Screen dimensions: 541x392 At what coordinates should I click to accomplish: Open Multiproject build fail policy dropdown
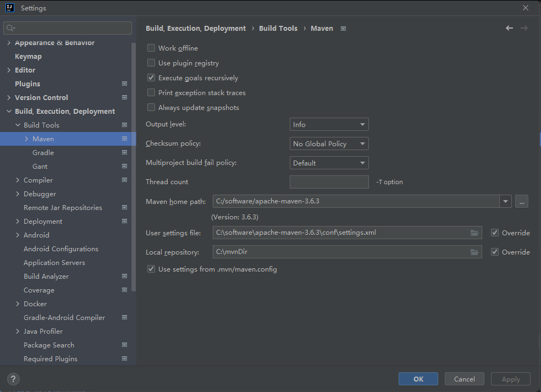tap(329, 163)
